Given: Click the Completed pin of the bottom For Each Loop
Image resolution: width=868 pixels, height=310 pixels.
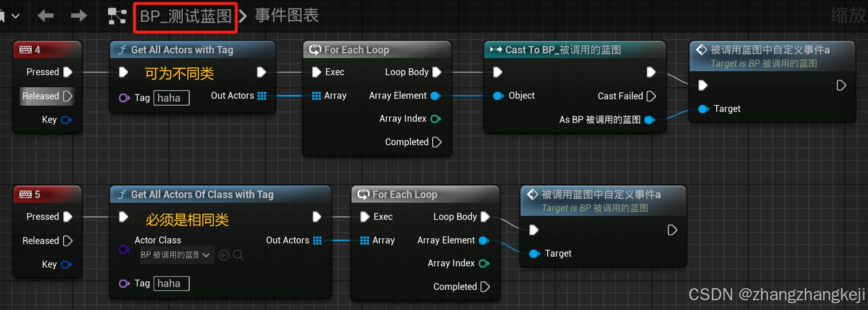Looking at the screenshot, I should 485,286.
